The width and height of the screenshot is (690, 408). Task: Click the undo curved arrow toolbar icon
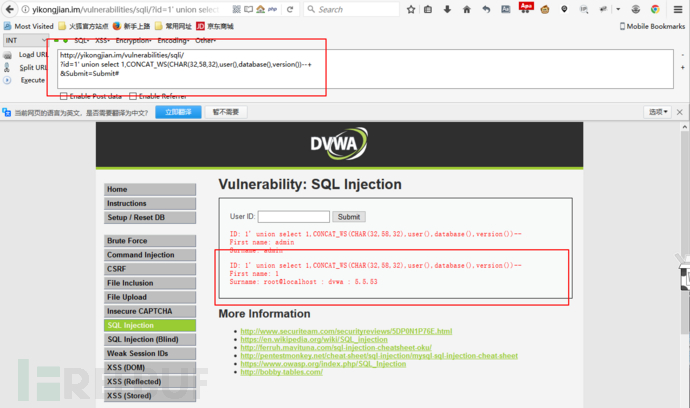486,9
